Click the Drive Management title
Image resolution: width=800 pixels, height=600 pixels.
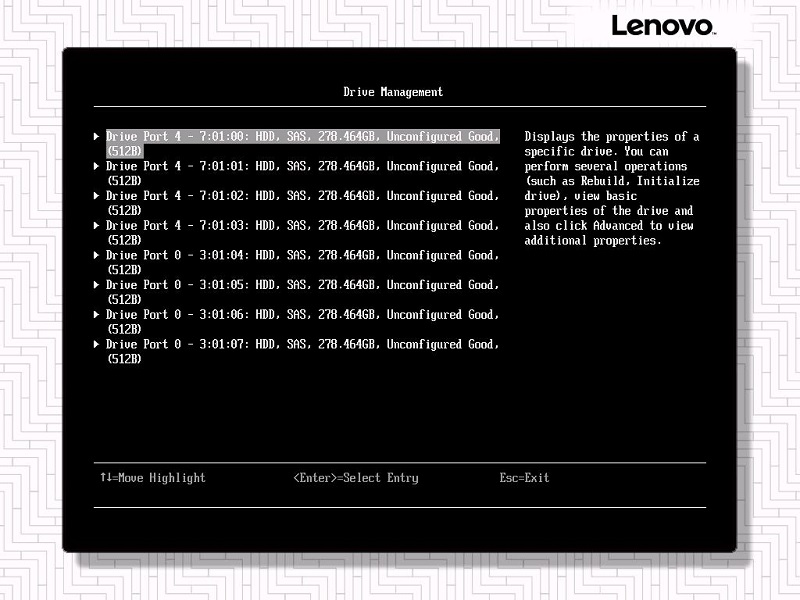click(393, 92)
